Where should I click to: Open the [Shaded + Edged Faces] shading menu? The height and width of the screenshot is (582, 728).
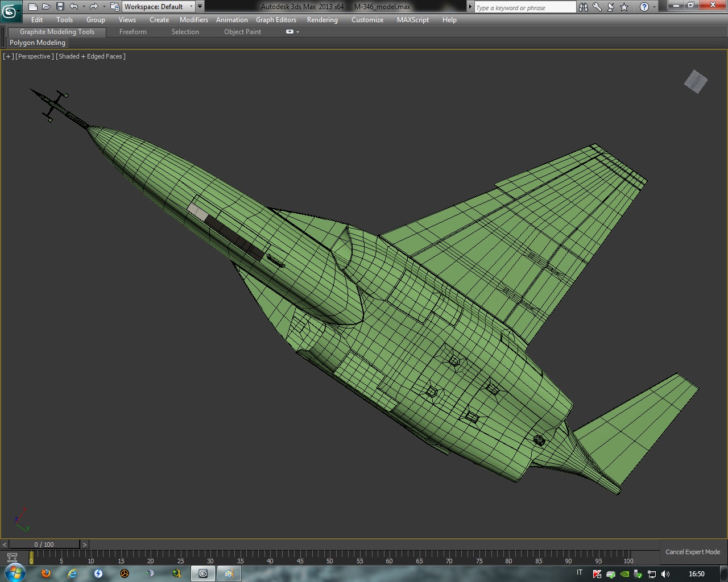[x=90, y=56]
